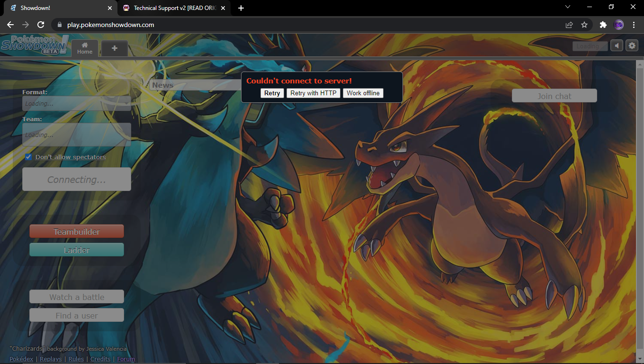
Task: Open the Team dropdown
Action: click(77, 135)
